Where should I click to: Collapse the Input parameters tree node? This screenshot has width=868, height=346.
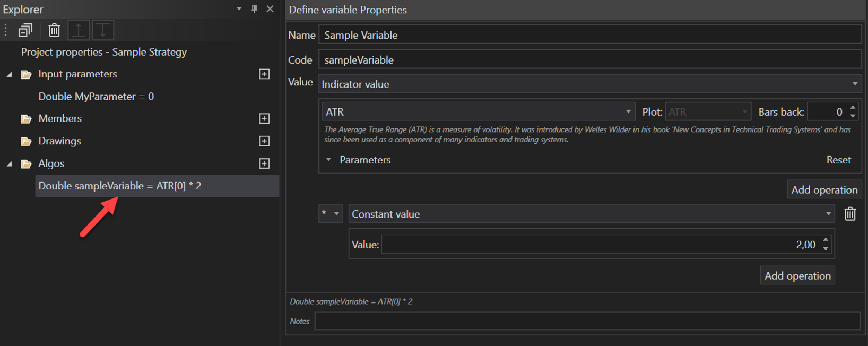[10, 74]
